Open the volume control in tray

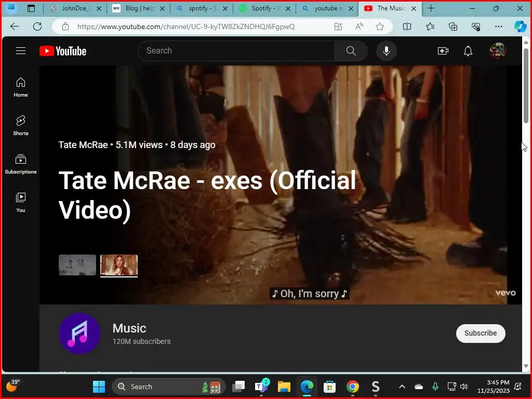click(464, 387)
